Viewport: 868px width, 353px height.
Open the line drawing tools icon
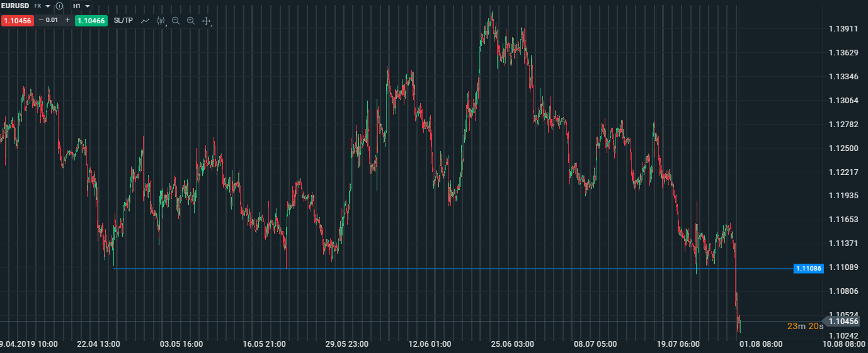pyautogui.click(x=146, y=21)
